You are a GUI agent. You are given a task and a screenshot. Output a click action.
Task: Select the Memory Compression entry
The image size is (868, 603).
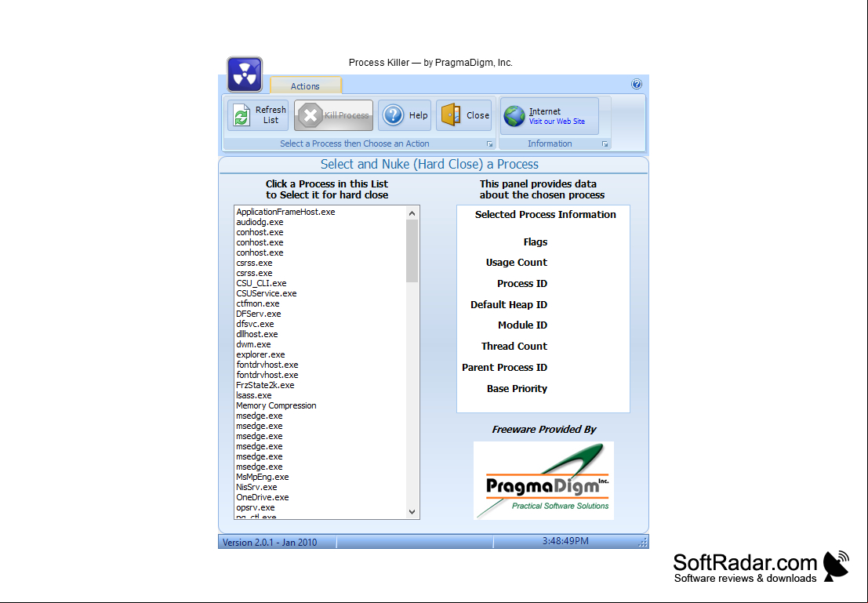(276, 405)
